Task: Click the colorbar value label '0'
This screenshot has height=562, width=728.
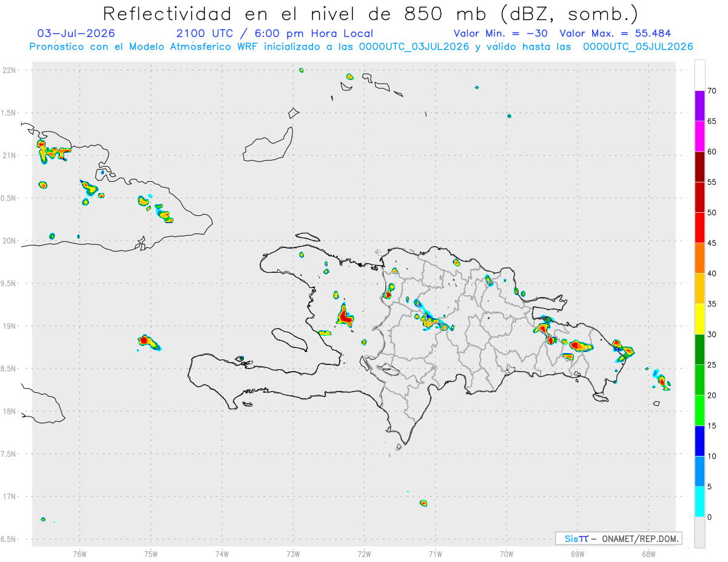Action: [x=710, y=517]
